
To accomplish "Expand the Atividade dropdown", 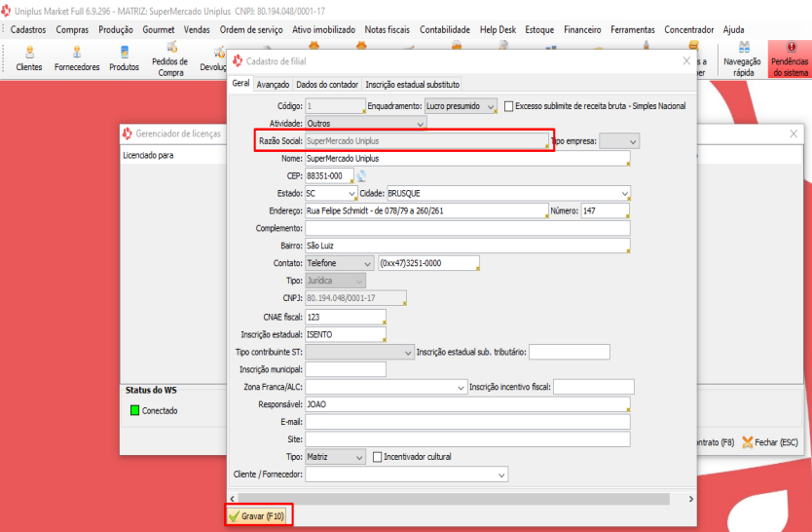I will point(366,124).
